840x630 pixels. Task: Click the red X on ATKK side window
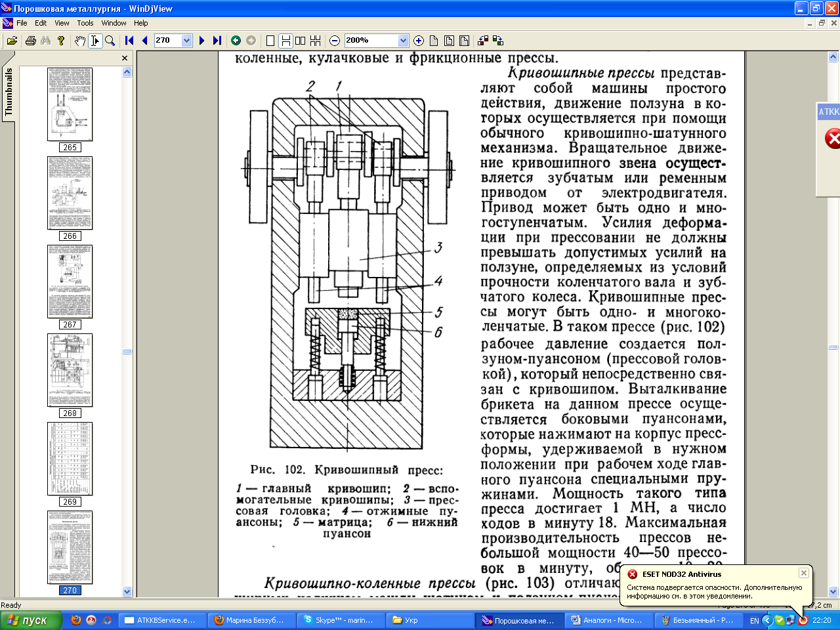click(x=833, y=138)
